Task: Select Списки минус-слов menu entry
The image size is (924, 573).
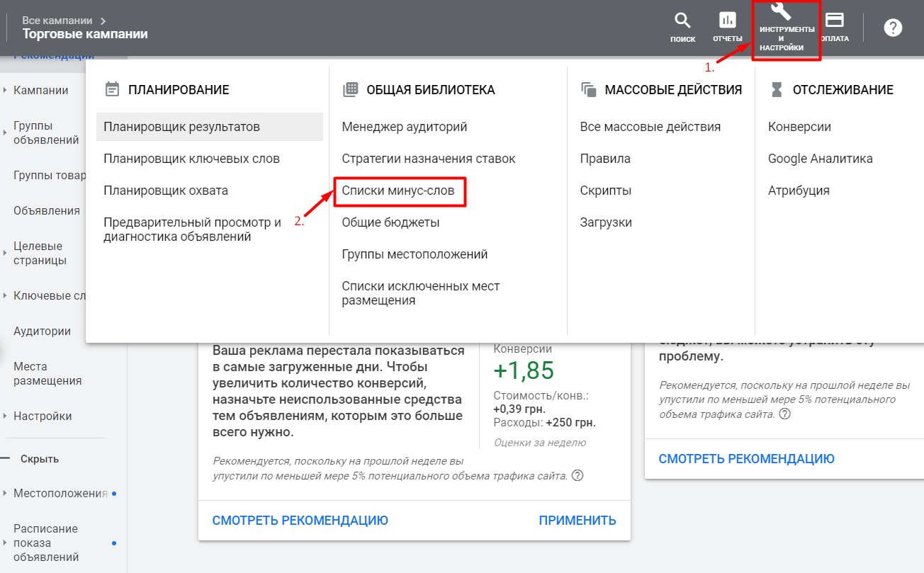Action: [x=400, y=190]
